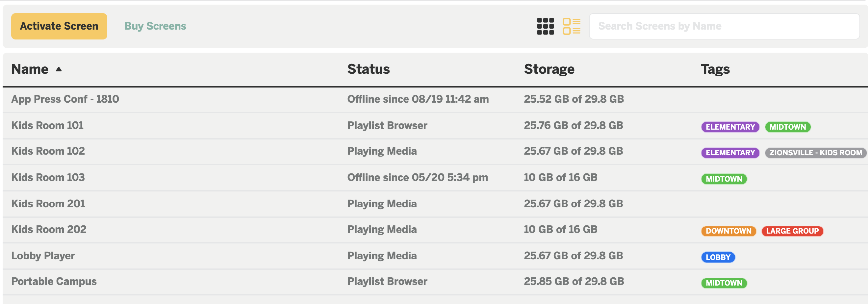Click the blue LOBBY tag
The image size is (868, 304).
[x=718, y=257]
